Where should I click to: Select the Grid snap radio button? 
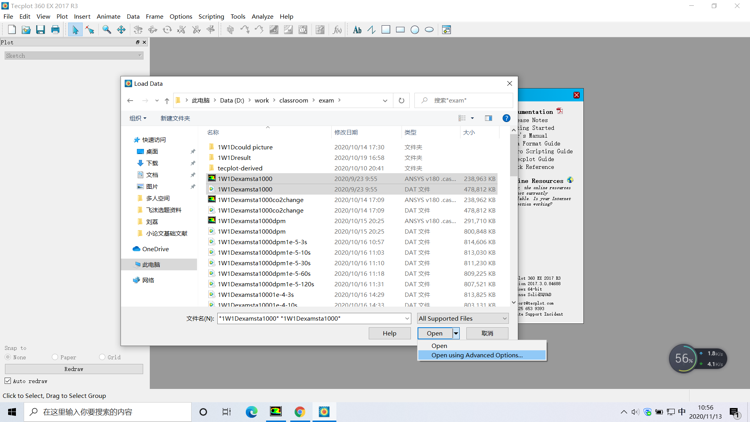tap(102, 357)
